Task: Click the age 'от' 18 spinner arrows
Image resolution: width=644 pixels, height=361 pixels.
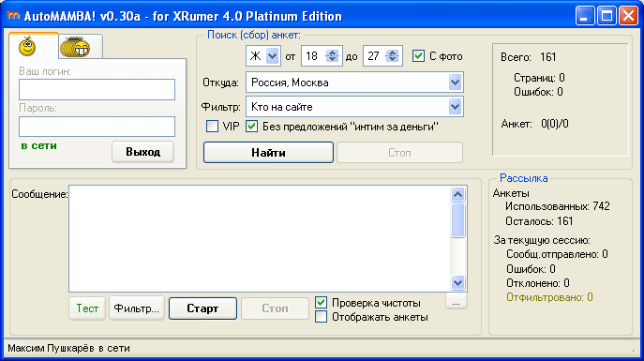Action: pos(332,56)
